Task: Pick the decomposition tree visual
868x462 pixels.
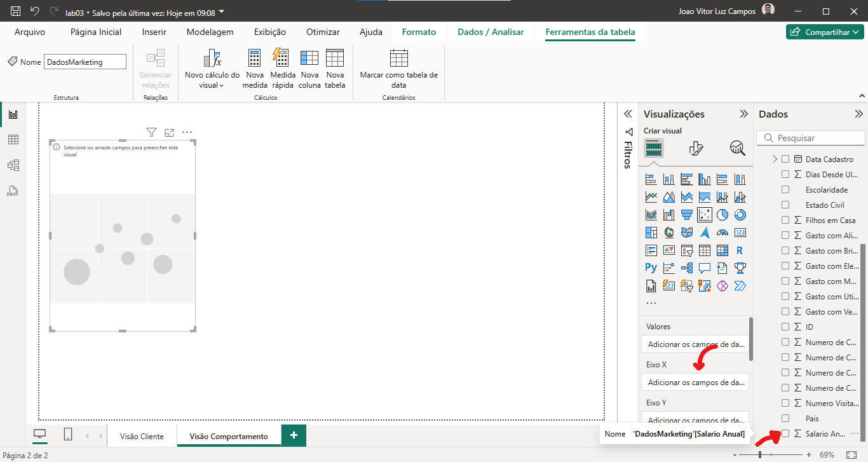Action: [687, 268]
